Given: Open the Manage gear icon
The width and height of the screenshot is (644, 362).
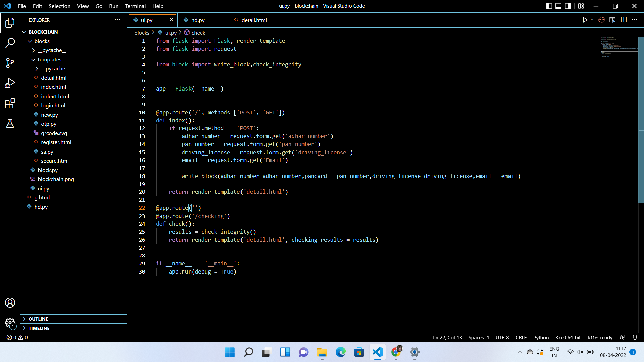Looking at the screenshot, I should (10, 323).
